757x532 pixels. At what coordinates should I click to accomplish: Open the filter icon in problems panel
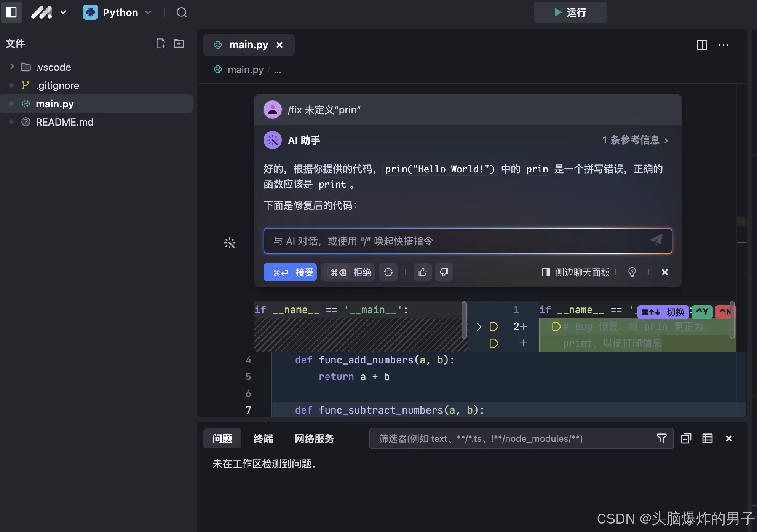[662, 438]
